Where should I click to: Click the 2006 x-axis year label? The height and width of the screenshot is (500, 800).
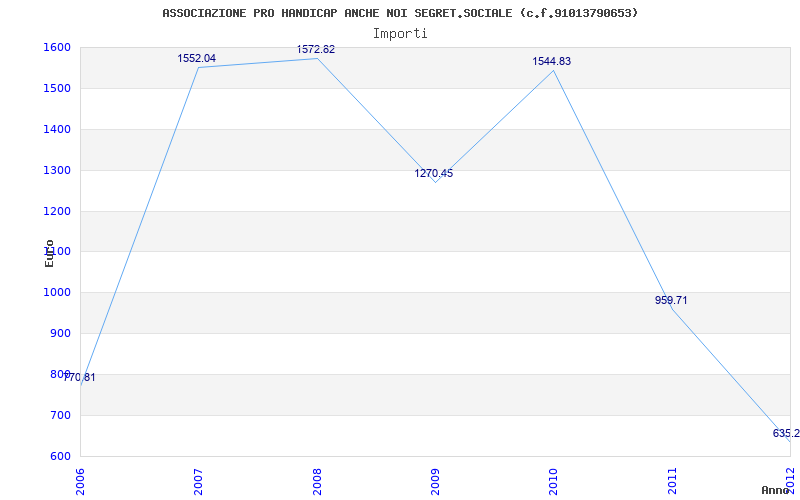(80, 481)
